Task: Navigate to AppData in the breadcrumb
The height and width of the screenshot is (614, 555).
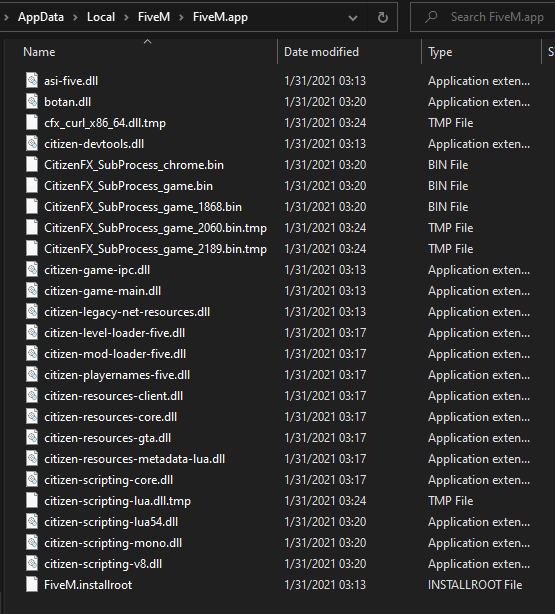Action: [x=41, y=17]
